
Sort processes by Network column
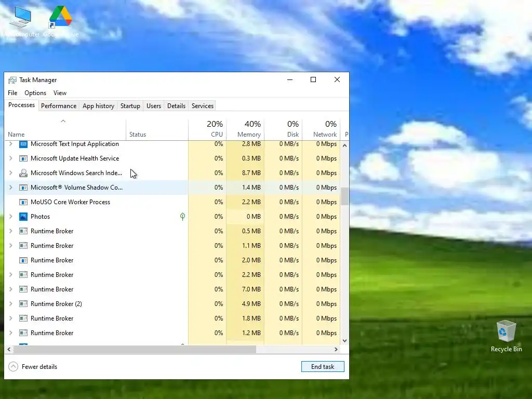tap(321, 129)
